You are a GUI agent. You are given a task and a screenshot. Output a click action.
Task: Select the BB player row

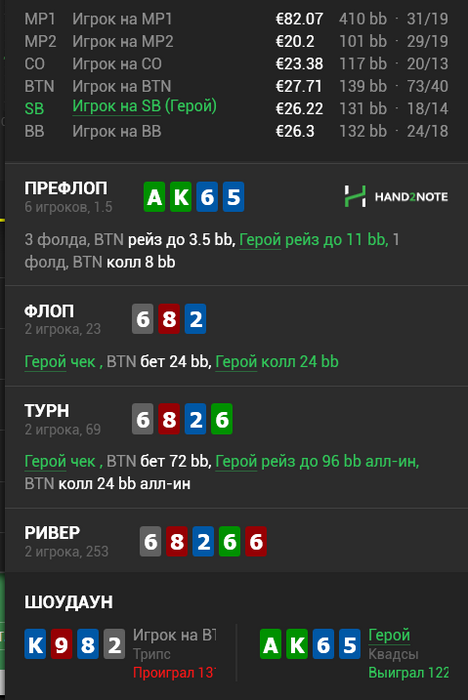click(x=236, y=131)
